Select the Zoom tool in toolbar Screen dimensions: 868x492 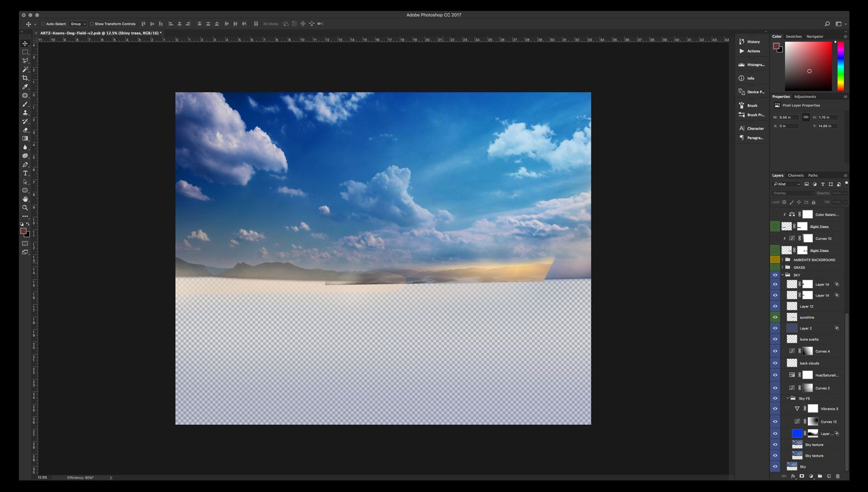[25, 208]
